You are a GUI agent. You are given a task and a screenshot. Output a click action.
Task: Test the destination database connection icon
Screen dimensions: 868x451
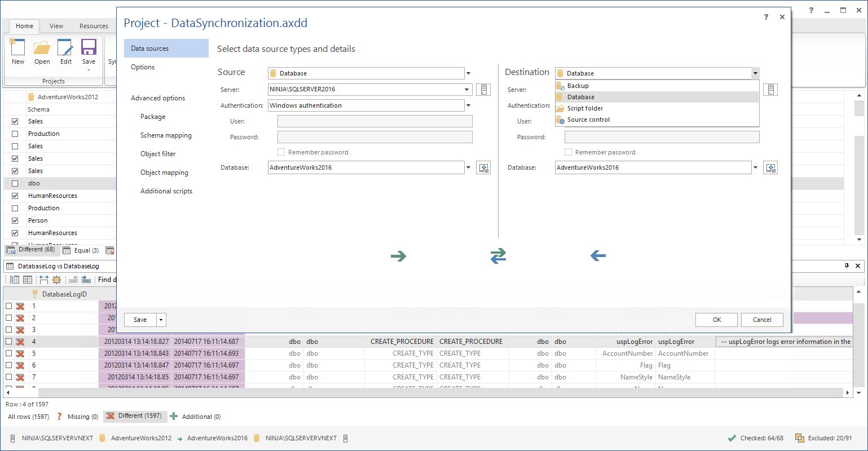(x=770, y=167)
